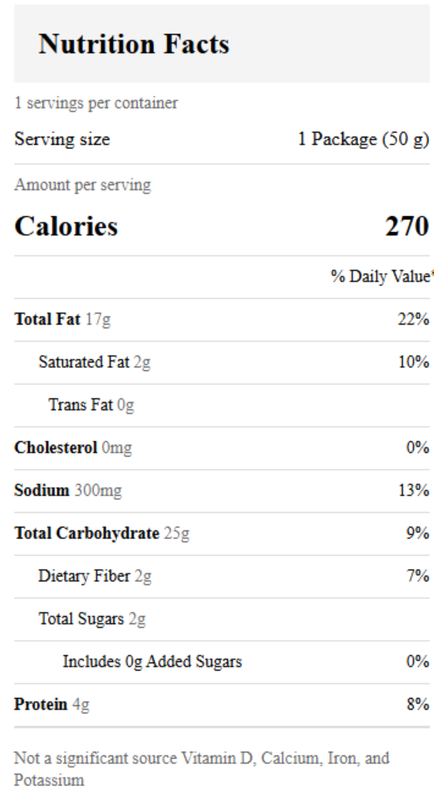Click the 13% value for Sodium
This screenshot has height=800, width=434.
pos(414,491)
